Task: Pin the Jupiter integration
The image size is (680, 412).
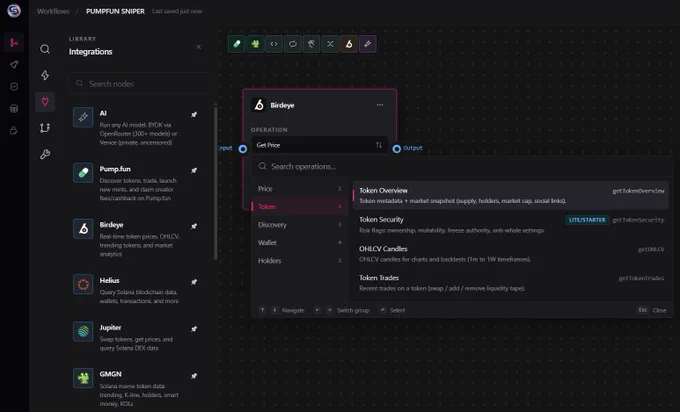Action: (x=194, y=329)
